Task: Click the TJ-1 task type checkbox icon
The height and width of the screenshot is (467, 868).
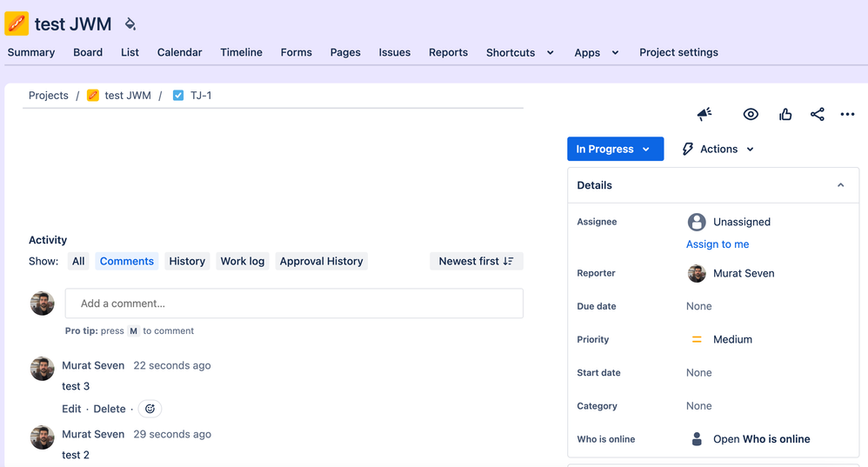Action: (177, 95)
